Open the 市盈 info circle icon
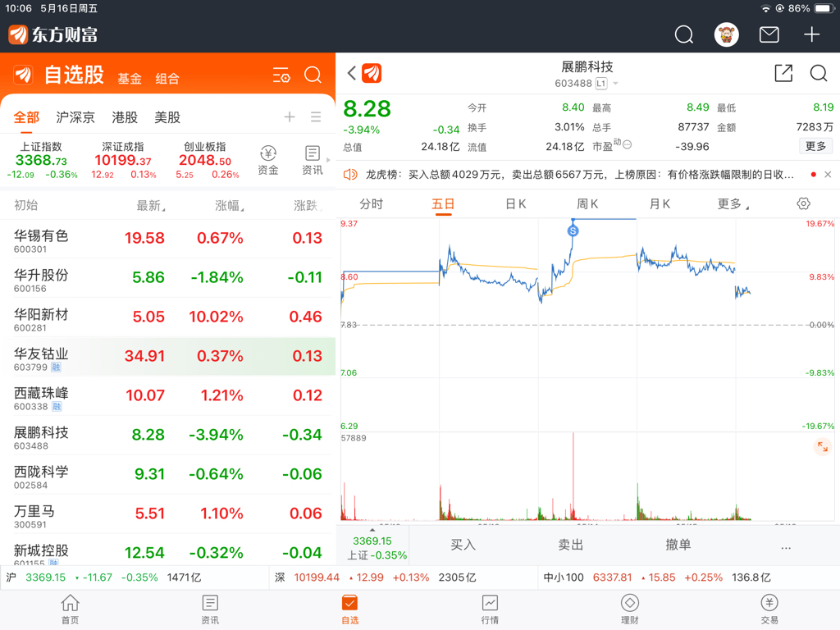The width and height of the screenshot is (840, 630). click(628, 144)
